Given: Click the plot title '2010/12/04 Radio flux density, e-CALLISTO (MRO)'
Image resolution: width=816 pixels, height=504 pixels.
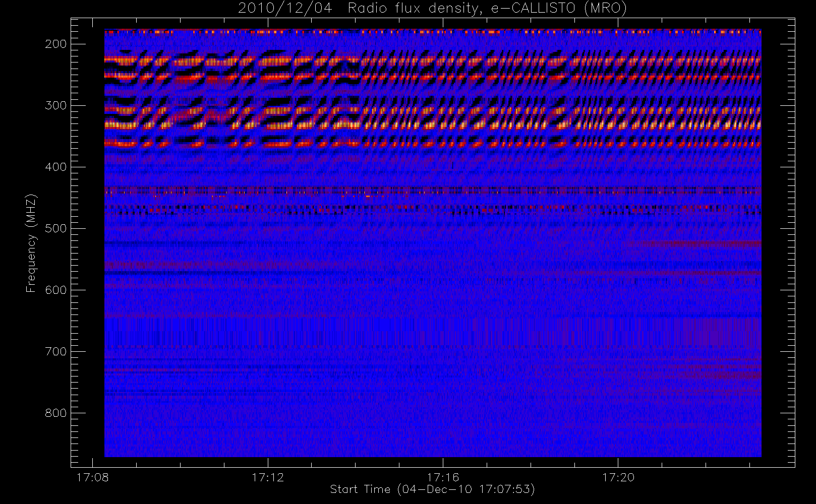Looking at the screenshot, I should coord(432,9).
